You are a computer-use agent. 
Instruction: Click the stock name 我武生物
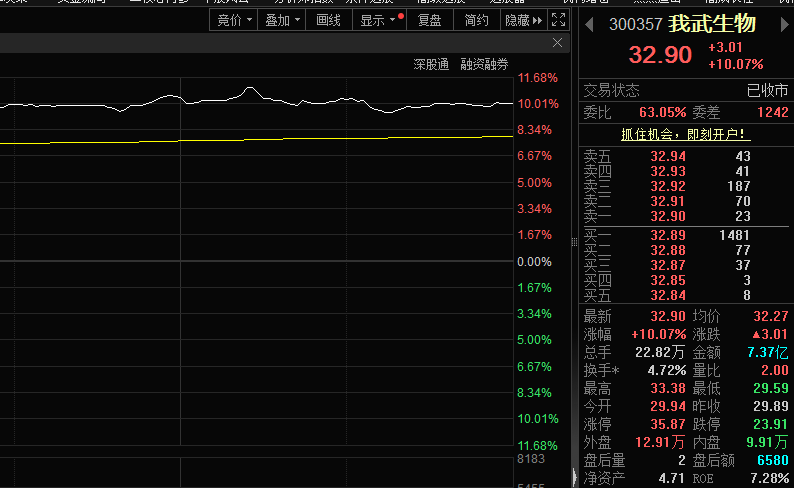712,23
